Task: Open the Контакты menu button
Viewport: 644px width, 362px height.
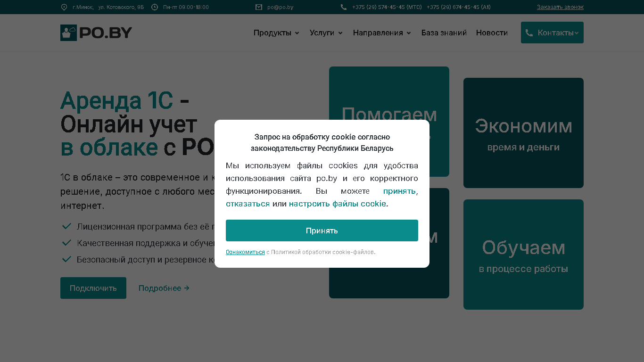Action: pyautogui.click(x=552, y=33)
